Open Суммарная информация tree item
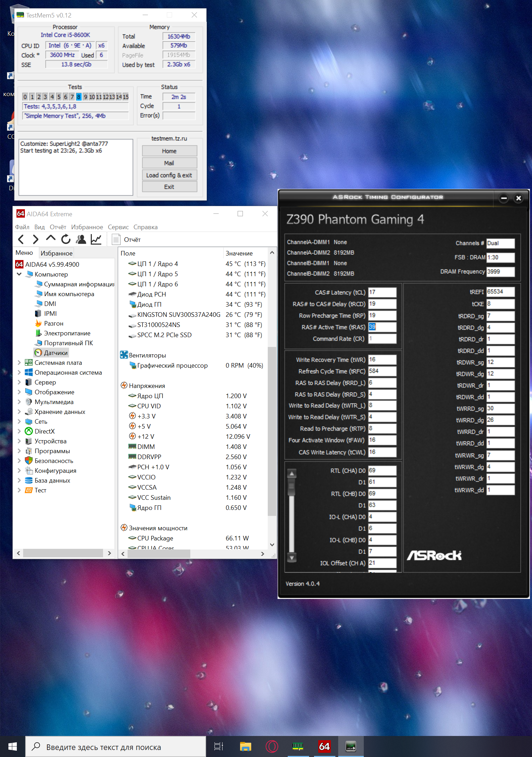Image resolution: width=532 pixels, height=757 pixels. pos(75,284)
